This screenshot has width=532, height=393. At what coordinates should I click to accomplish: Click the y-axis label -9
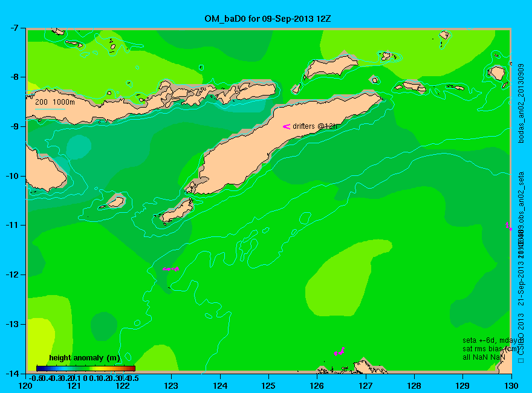(15, 126)
